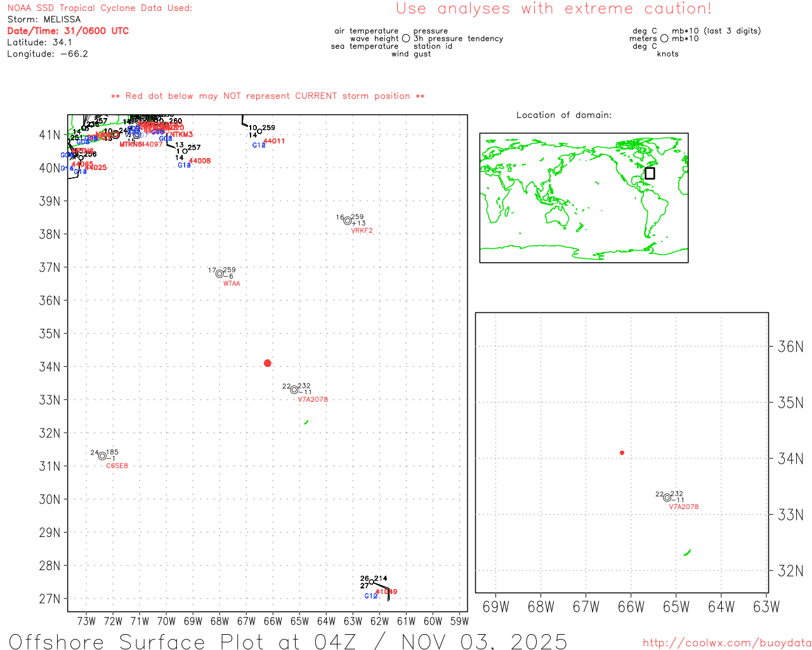Image resolution: width=812 pixels, height=650 pixels.
Task: Click the red storm dot in the zoomed inset map
Action: (x=622, y=453)
